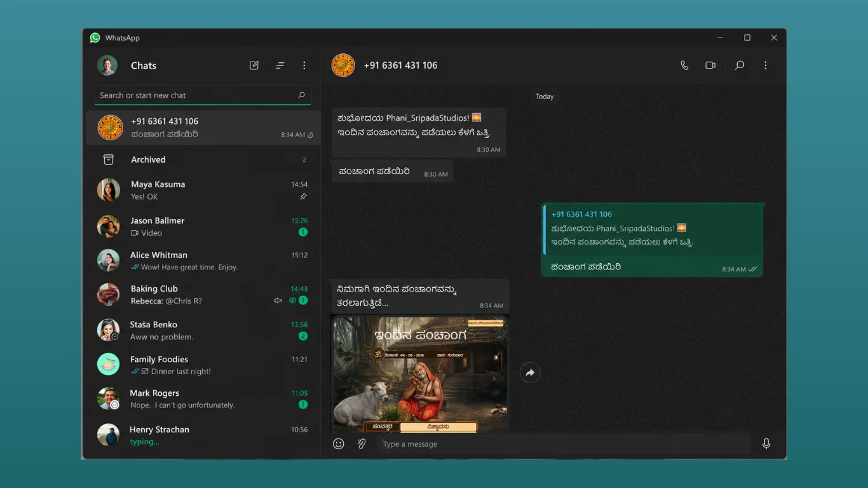Click the Chats heading
Image resolution: width=868 pixels, height=488 pixels.
tap(144, 65)
